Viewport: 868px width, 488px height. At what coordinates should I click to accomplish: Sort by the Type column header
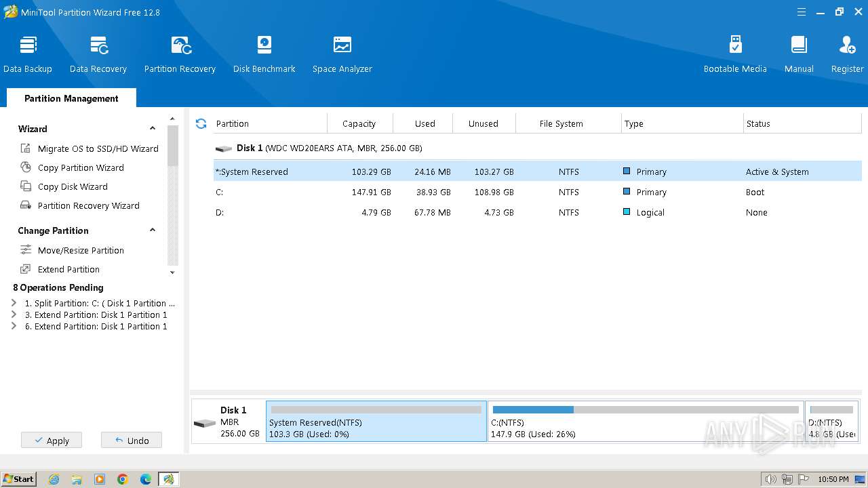tap(682, 123)
